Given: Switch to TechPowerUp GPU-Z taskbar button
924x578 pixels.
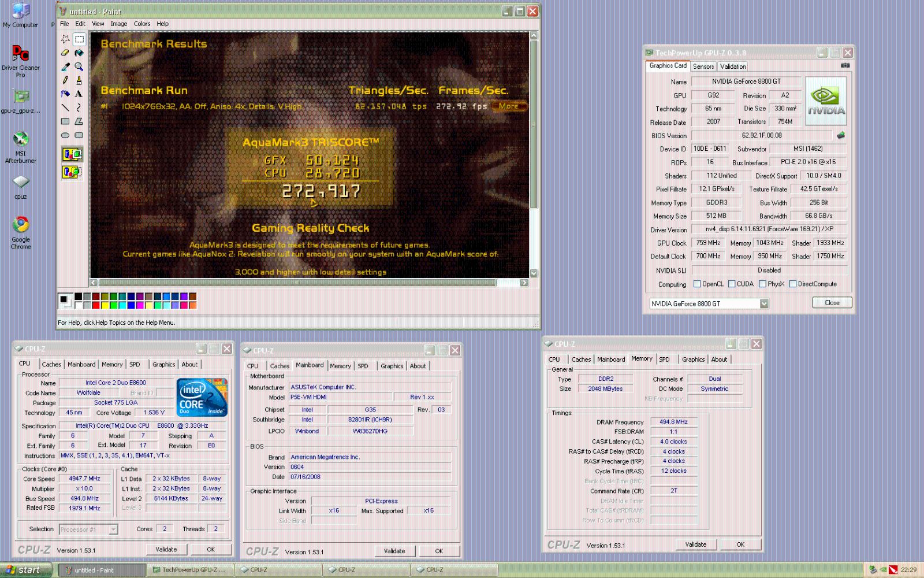Looking at the screenshot, I should coord(190,570).
